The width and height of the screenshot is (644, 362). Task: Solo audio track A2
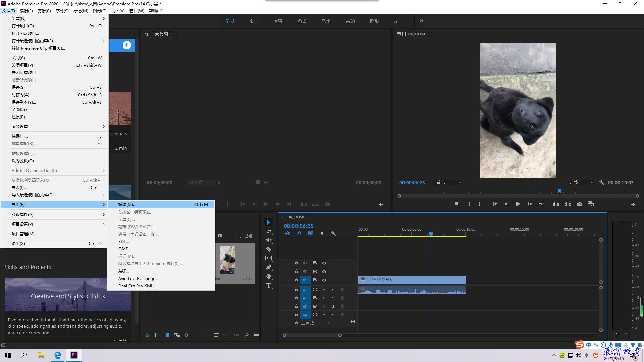coord(333,298)
